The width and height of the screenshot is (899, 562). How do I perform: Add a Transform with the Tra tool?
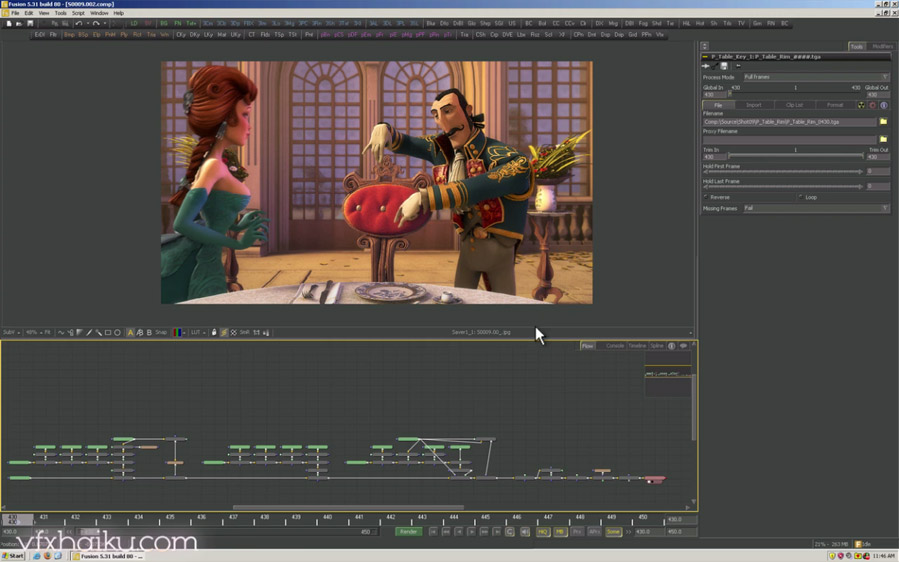click(464, 34)
